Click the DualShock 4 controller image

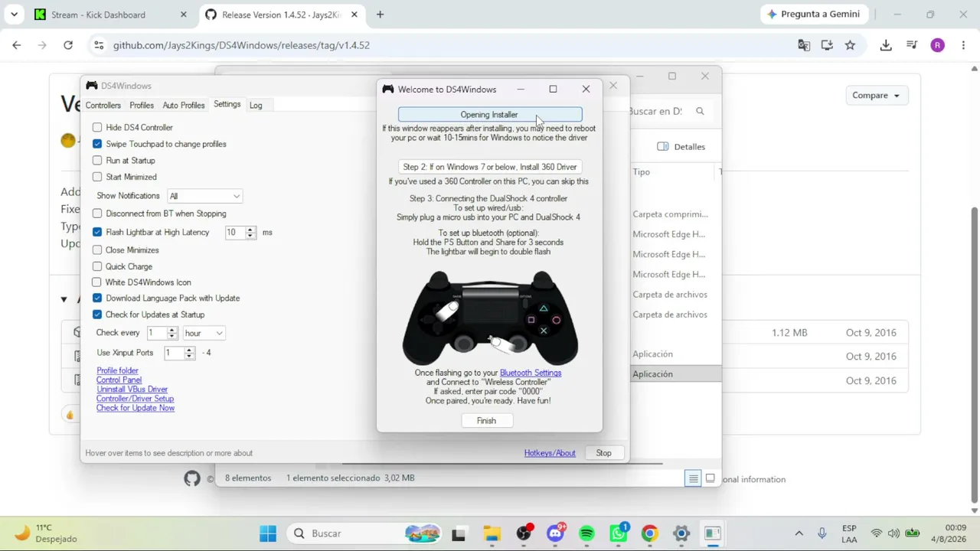(490, 317)
